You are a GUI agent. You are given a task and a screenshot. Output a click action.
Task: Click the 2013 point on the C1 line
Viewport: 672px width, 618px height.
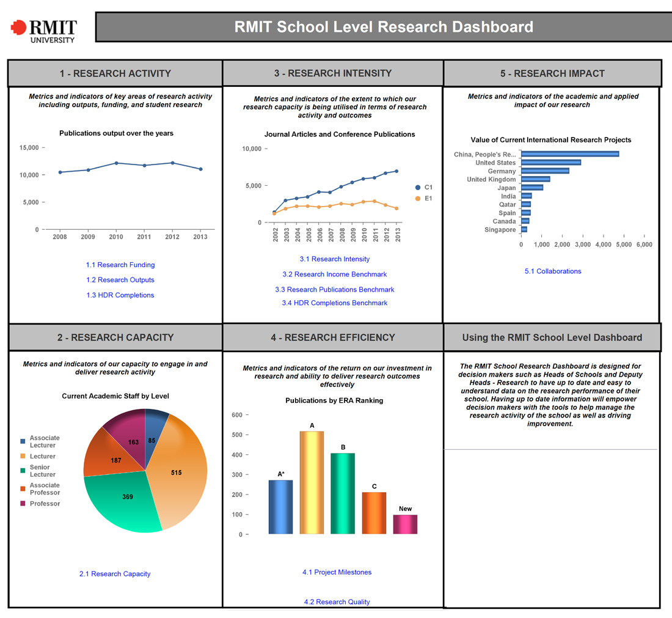point(396,171)
